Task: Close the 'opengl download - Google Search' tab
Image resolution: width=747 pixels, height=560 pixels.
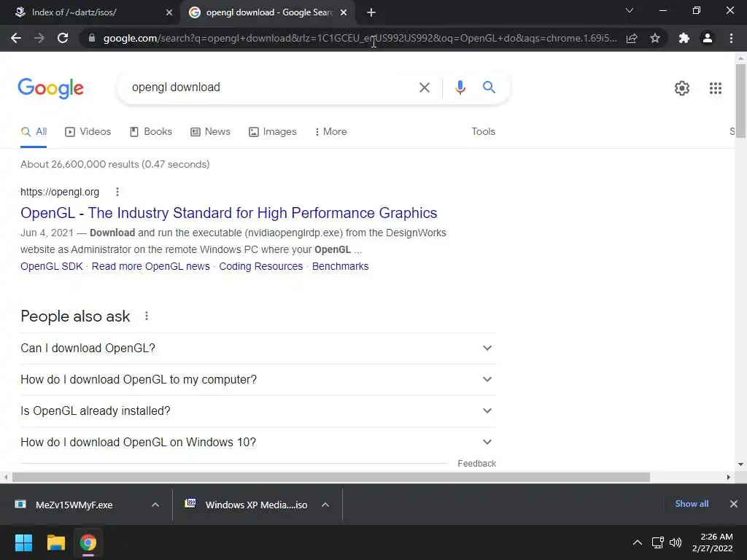Action: pyautogui.click(x=344, y=12)
